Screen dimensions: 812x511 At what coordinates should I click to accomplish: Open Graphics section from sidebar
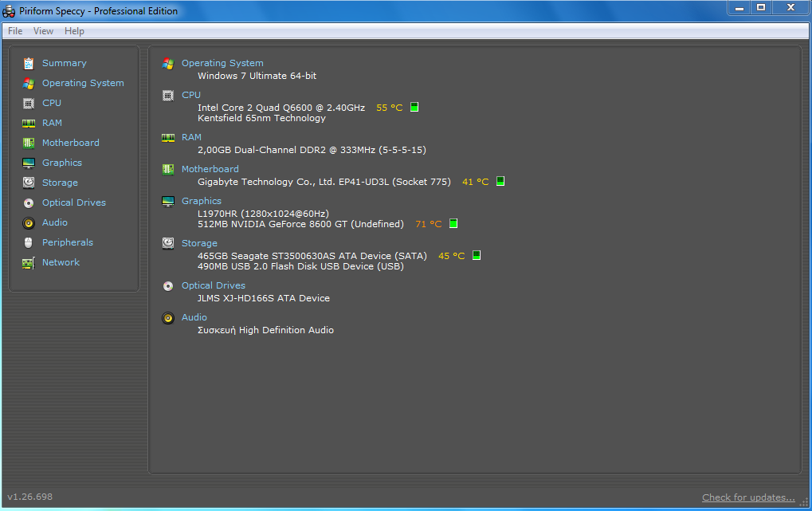click(62, 163)
